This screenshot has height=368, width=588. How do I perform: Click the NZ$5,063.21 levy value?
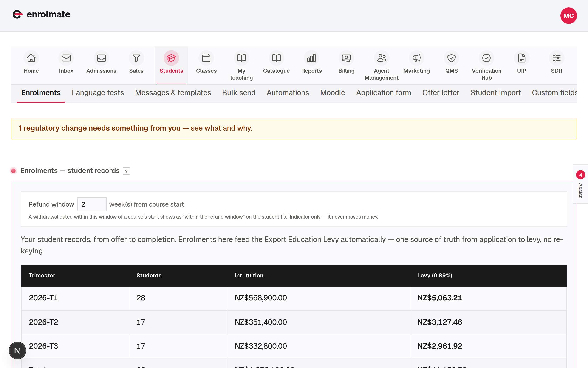[x=440, y=298]
